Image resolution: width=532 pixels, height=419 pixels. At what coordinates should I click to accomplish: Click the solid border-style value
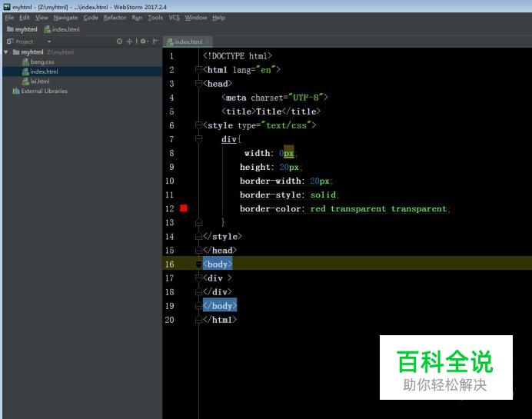click(323, 195)
